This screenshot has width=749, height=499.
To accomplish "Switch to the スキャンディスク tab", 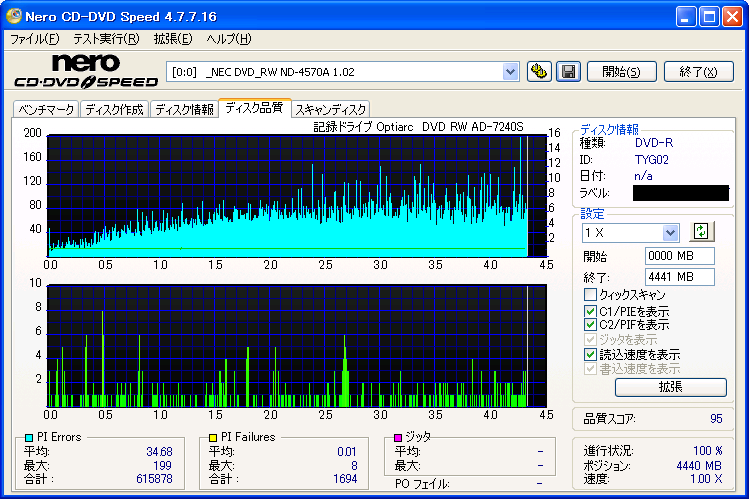I will point(331,109).
